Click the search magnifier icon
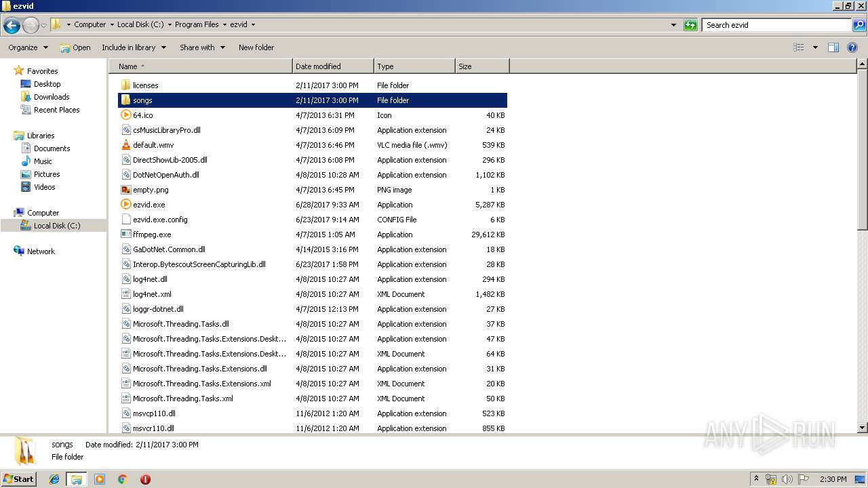This screenshot has width=868, height=488. tap(859, 25)
